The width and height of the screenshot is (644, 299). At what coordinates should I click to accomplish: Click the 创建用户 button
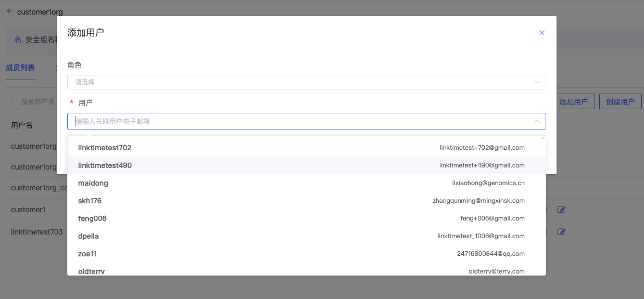point(620,101)
